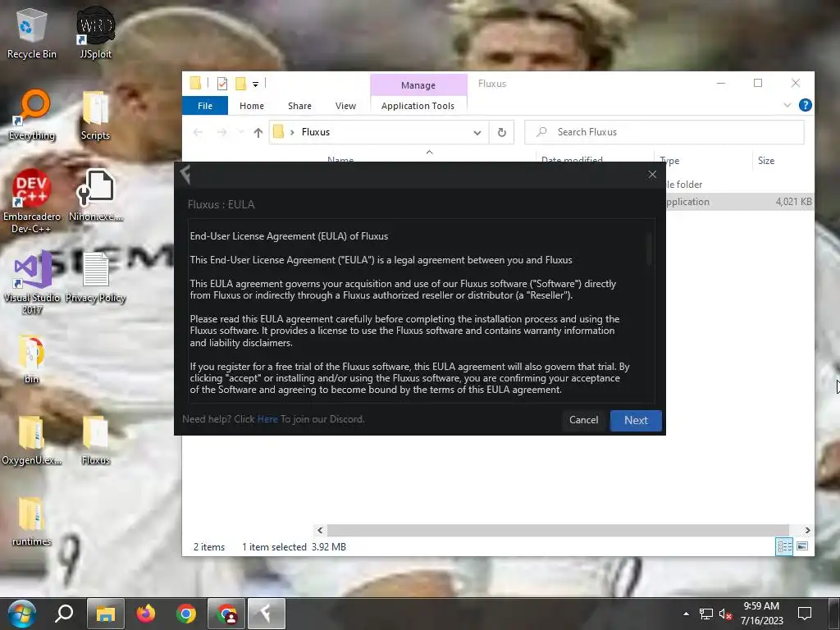Click the quick access new folder icon
This screenshot has height=630, width=840.
240,84
